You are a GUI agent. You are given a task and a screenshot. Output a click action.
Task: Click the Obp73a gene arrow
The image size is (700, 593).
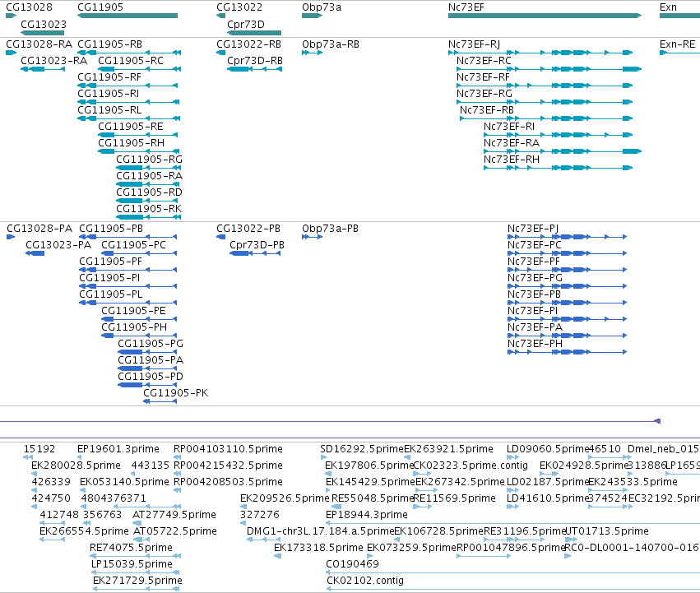coord(312,16)
